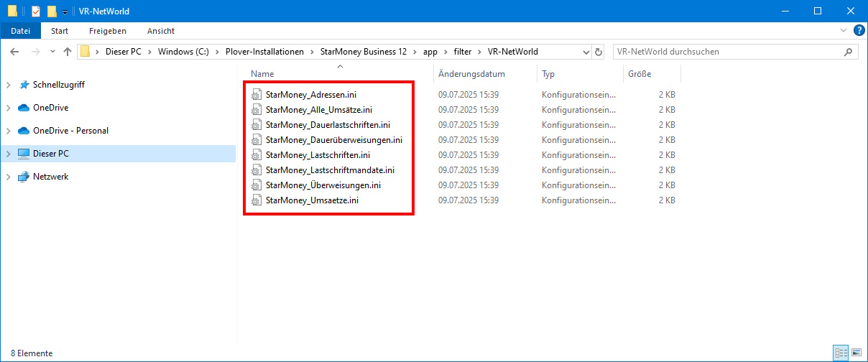Click the StarMoney_Lastschriften.ini file icon
The image size is (868, 362).
(256, 155)
